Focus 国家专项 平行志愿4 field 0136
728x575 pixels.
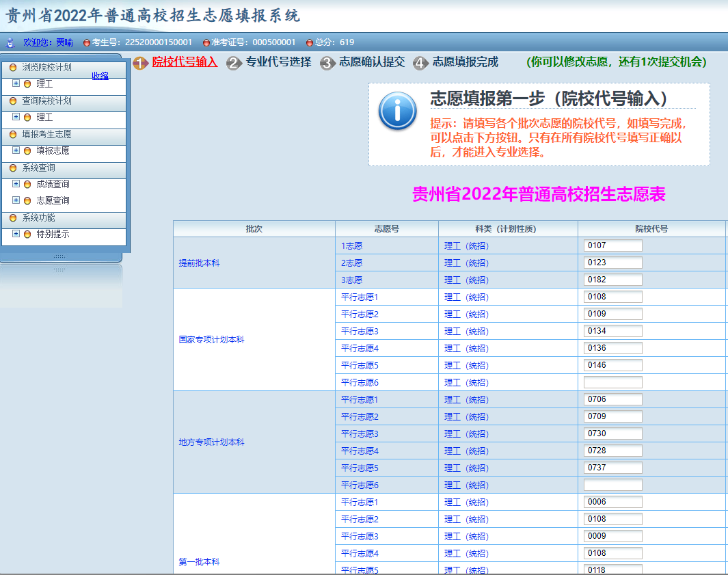[613, 348]
